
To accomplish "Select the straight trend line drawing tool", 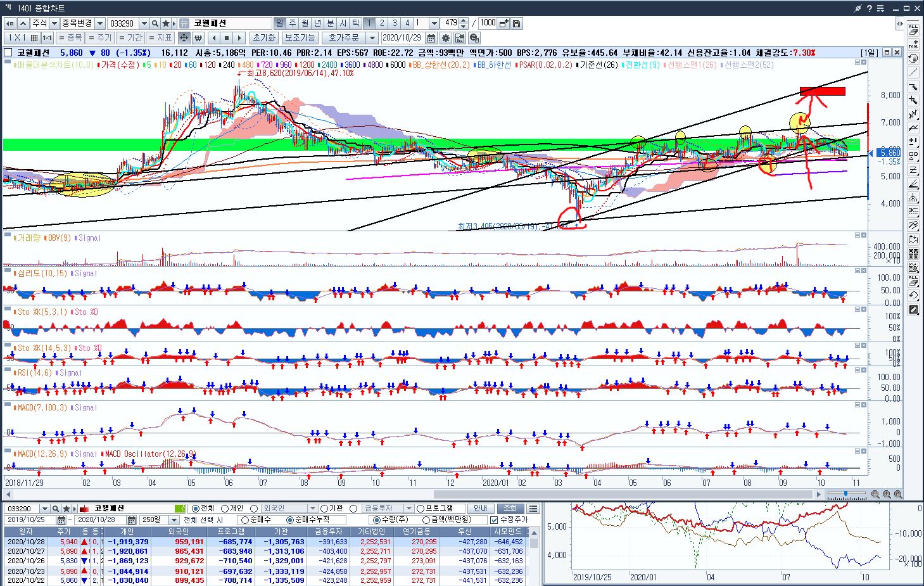I will [913, 72].
